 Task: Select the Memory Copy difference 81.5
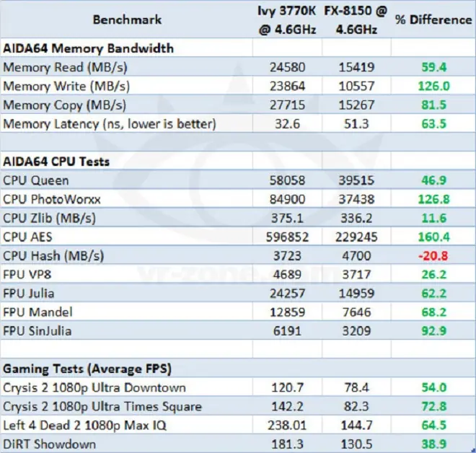(433, 105)
